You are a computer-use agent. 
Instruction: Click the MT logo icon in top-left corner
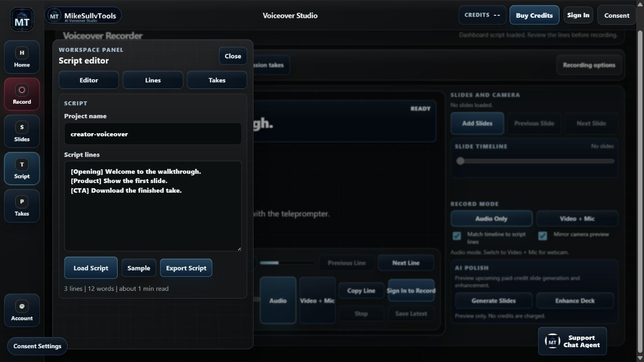[22, 20]
